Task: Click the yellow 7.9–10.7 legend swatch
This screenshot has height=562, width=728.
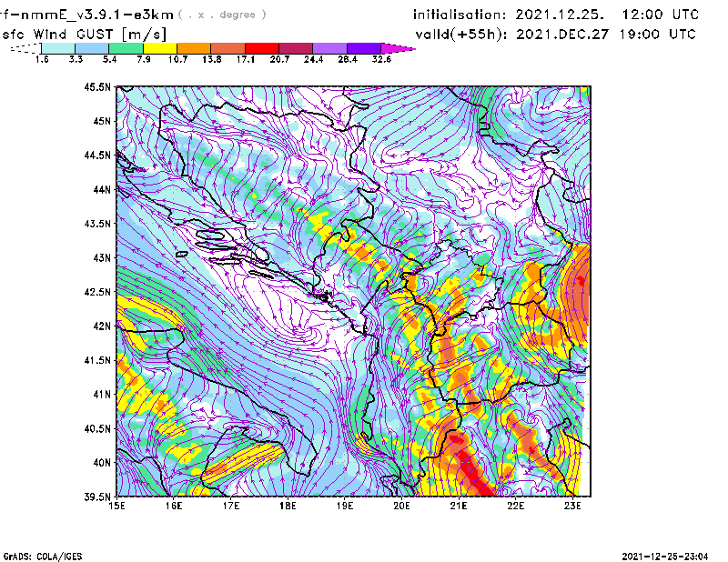Action: click(x=160, y=48)
